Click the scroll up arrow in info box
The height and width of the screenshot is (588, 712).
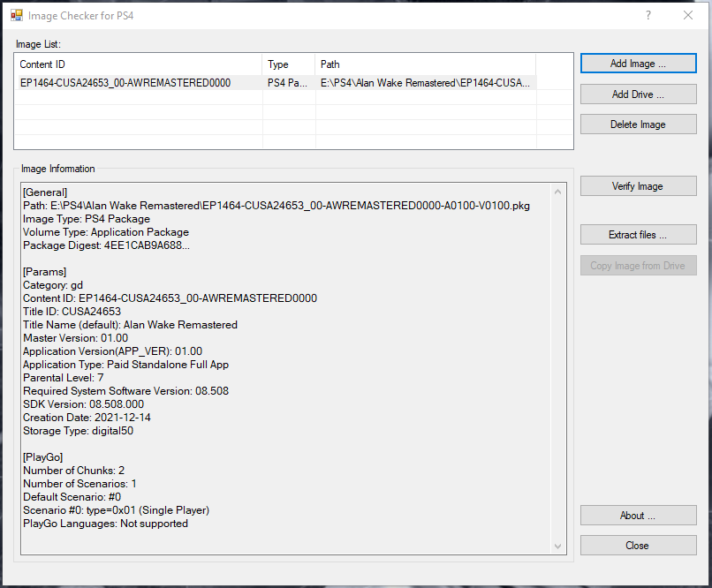click(x=557, y=192)
